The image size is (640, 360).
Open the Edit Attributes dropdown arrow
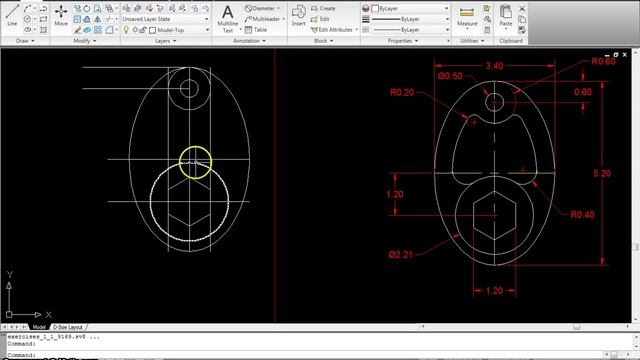pyautogui.click(x=356, y=30)
